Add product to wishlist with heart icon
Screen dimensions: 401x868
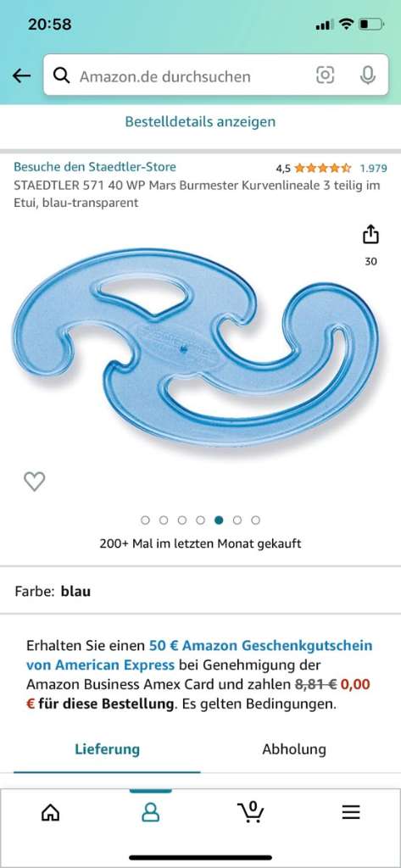point(35,481)
